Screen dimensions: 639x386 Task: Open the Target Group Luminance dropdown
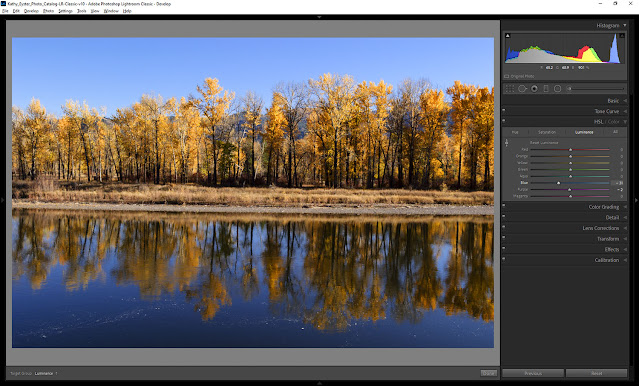46,373
